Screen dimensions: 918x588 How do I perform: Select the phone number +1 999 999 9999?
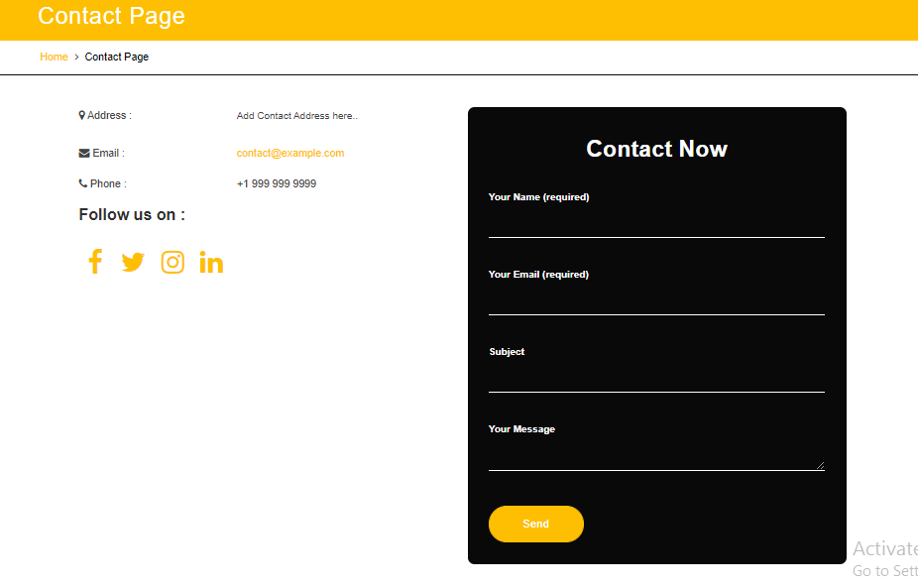[277, 183]
